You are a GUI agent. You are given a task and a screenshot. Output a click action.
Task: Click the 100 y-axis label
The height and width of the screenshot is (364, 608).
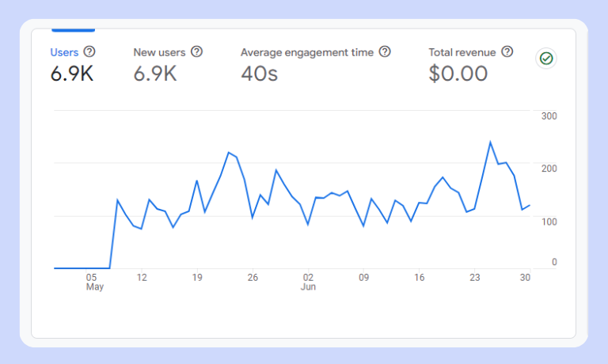(549, 221)
